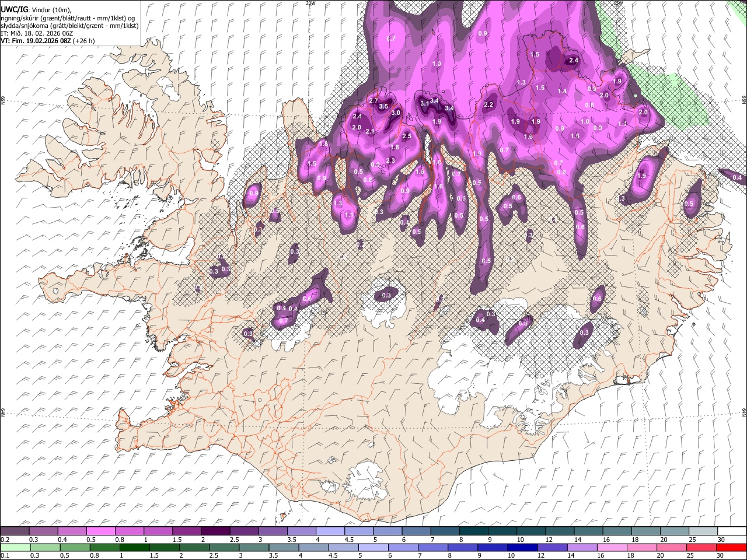Click lower legend dark blue swatch between 10 and 12
Screen dimensions: 747x560
(523, 547)
